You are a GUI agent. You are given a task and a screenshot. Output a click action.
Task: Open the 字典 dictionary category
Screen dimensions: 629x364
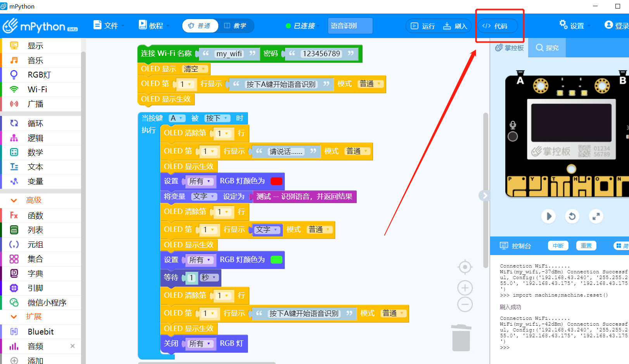[41, 274]
